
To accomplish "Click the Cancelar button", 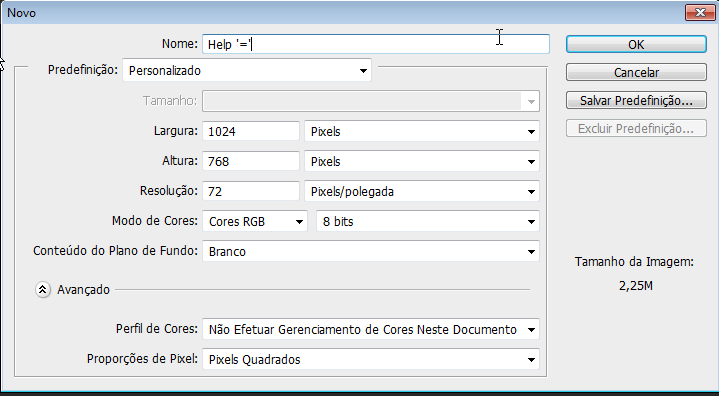I will click(636, 72).
